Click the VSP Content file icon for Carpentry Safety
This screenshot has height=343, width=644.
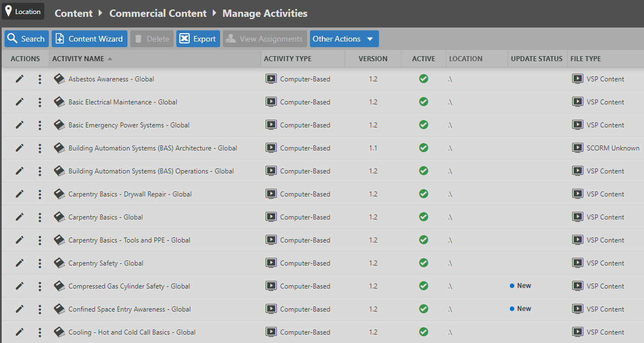577,263
